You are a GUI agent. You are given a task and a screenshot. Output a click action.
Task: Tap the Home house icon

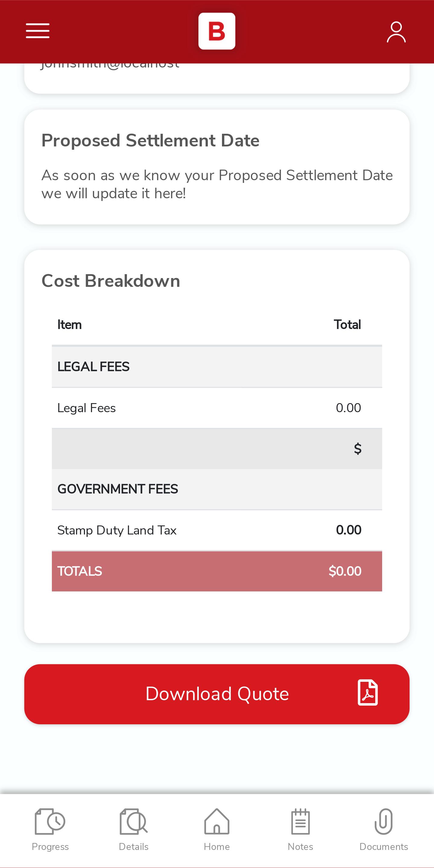[217, 822]
